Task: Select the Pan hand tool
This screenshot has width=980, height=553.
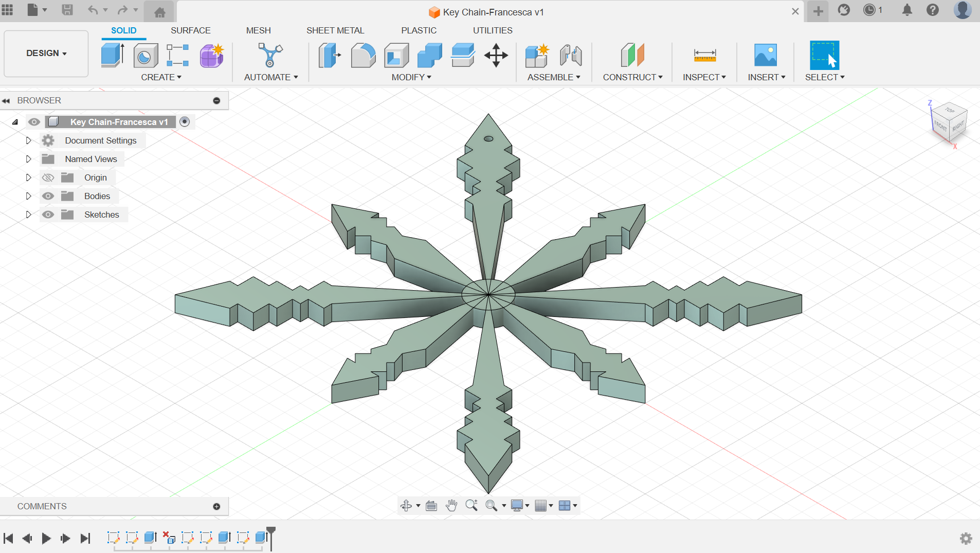Action: tap(451, 506)
